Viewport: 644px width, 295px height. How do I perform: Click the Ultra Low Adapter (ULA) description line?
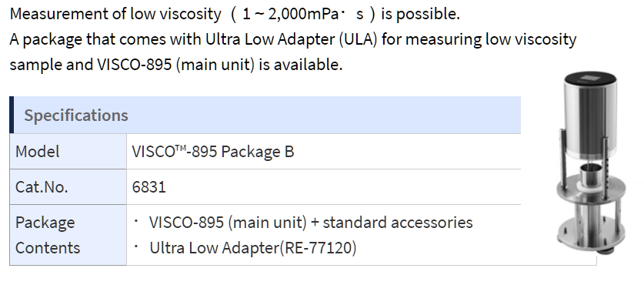pos(293,39)
